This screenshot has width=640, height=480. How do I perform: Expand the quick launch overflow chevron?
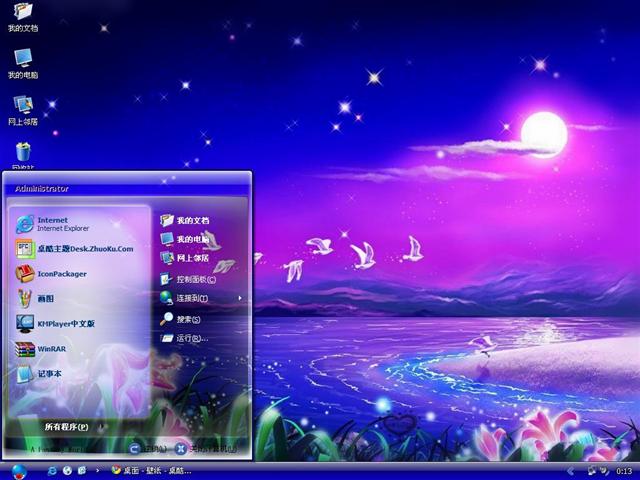tap(96, 470)
